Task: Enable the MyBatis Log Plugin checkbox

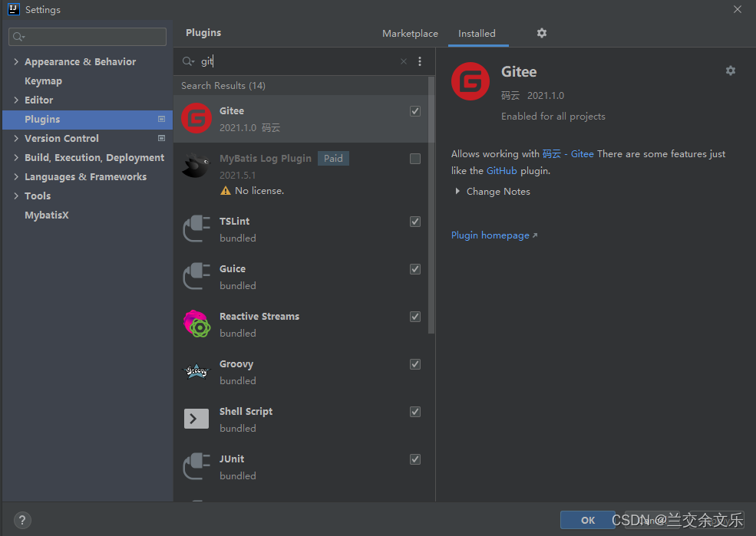Action: pyautogui.click(x=414, y=159)
